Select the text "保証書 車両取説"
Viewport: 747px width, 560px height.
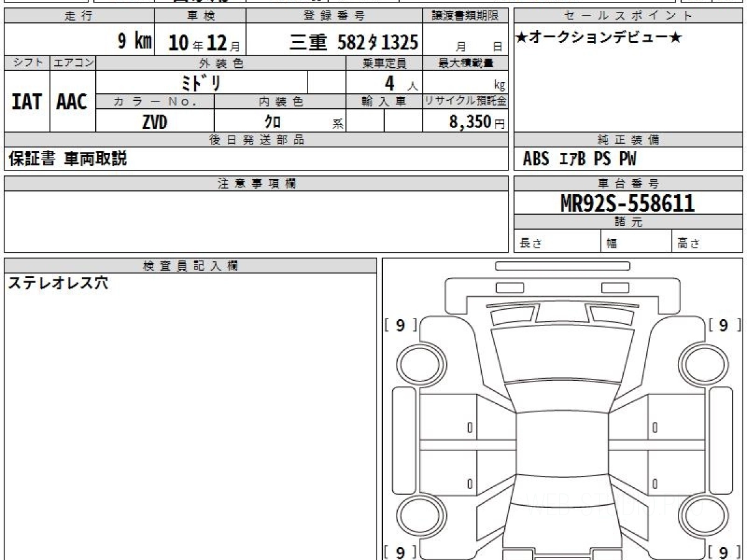coord(68,159)
